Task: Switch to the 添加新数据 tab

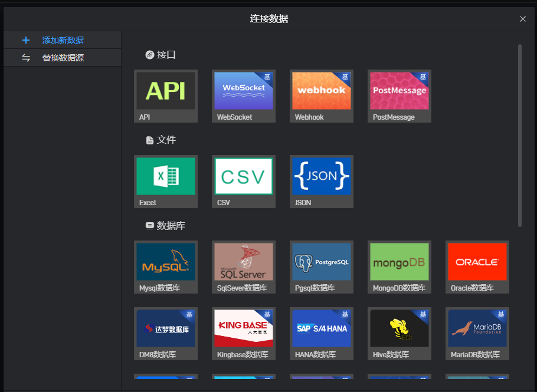Action: [x=63, y=40]
